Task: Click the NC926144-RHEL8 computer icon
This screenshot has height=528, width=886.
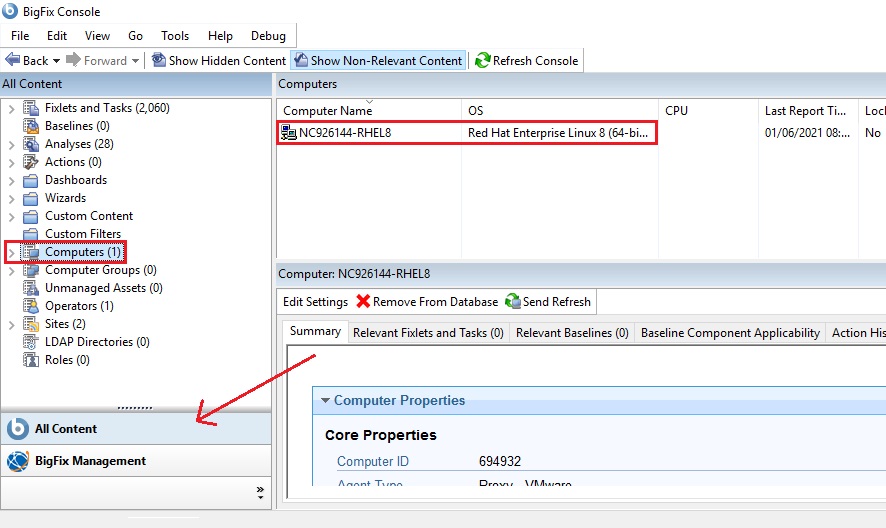Action: (289, 133)
